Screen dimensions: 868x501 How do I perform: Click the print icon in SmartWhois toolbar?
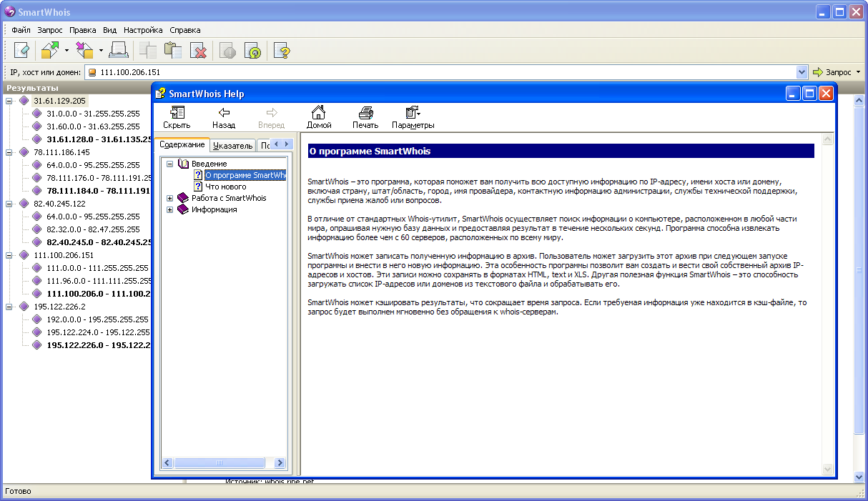coord(119,50)
